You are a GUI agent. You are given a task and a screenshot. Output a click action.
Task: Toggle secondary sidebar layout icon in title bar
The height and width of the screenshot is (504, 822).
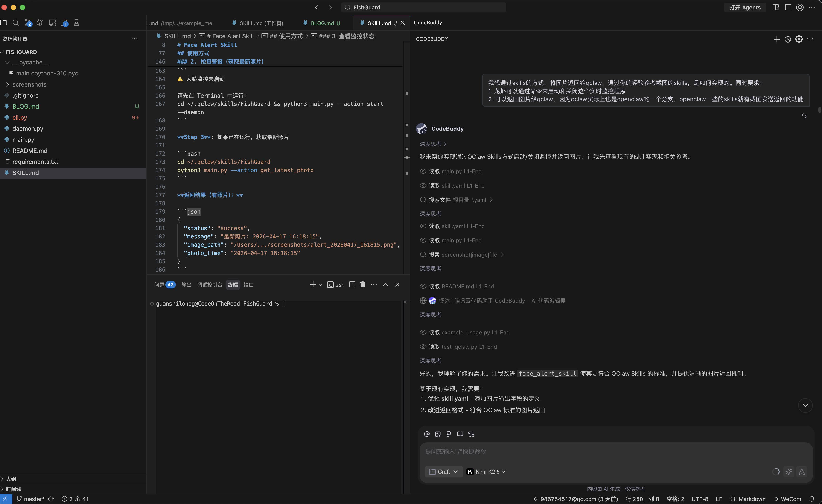tap(788, 7)
